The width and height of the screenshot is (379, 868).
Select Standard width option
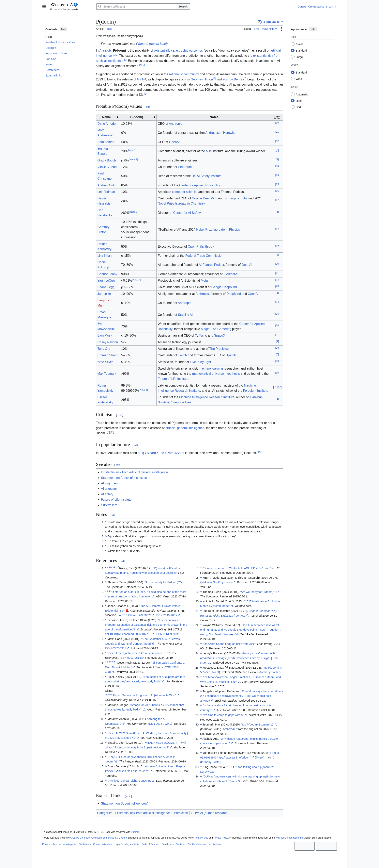[293, 73]
